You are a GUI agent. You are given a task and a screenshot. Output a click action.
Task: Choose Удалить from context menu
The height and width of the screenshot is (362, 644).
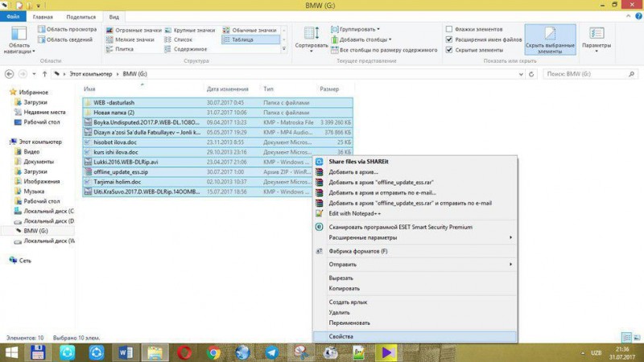(415, 313)
